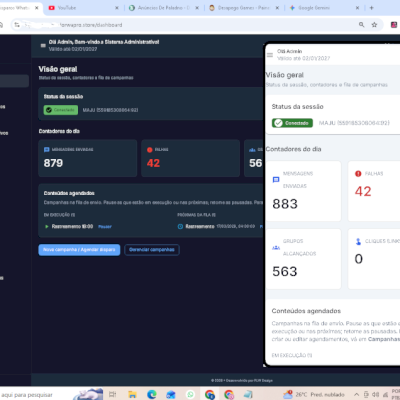Click the volume icon in the system tray

[x=375, y=395]
